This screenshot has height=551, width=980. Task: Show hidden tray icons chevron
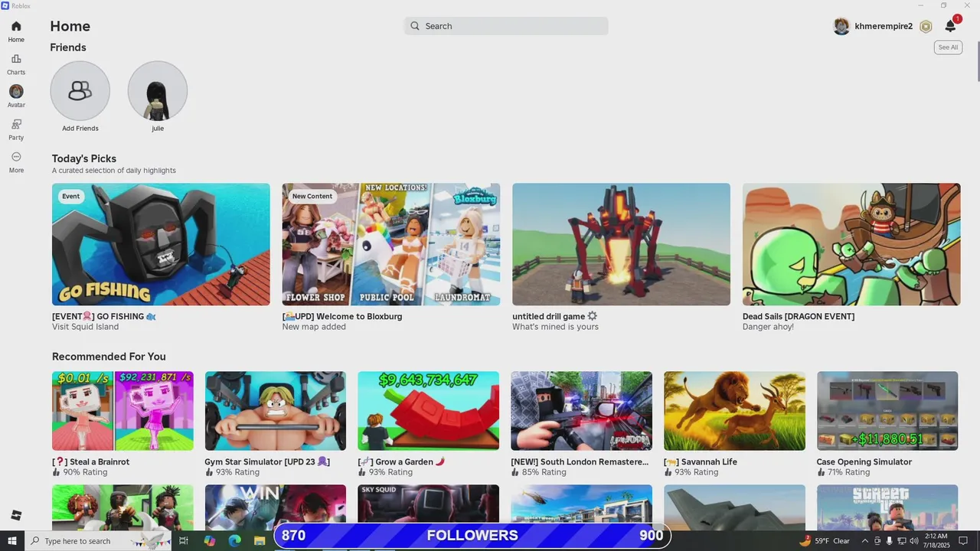click(865, 541)
